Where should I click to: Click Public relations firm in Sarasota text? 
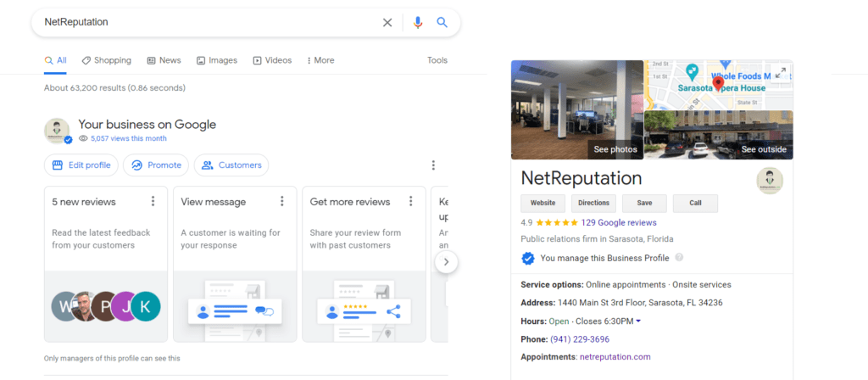[x=598, y=239]
